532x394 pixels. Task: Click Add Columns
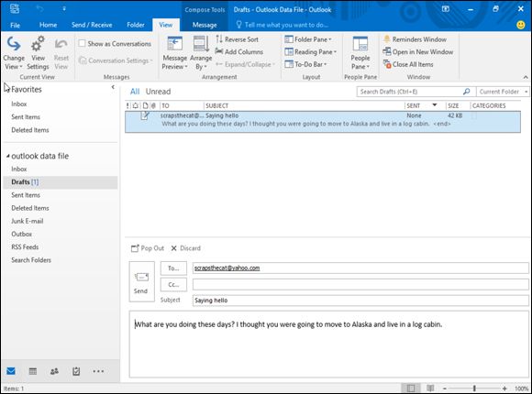coord(239,51)
